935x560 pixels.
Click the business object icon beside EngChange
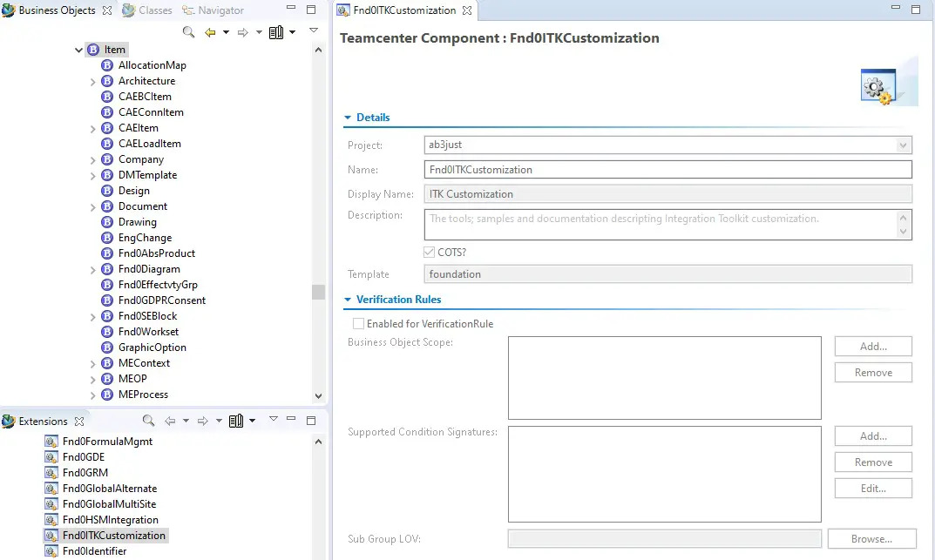coord(107,238)
